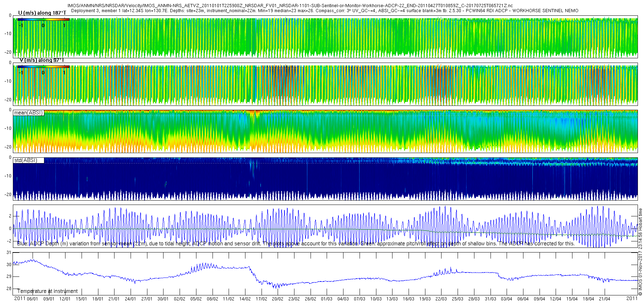Image resolution: width=644 pixels, height=304 pixels.
Task: Click the "31/03" date tick label
Action: [491, 299]
